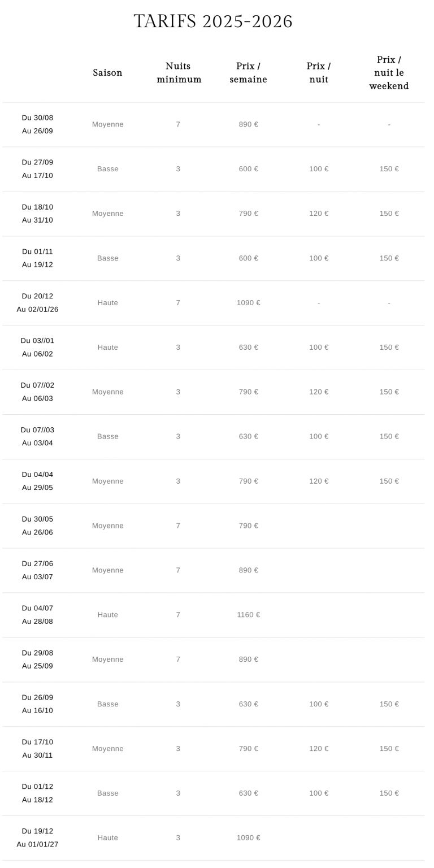Click Haute season for 03//01 period
The width and height of the screenshot is (434, 868).
pyautogui.click(x=107, y=348)
